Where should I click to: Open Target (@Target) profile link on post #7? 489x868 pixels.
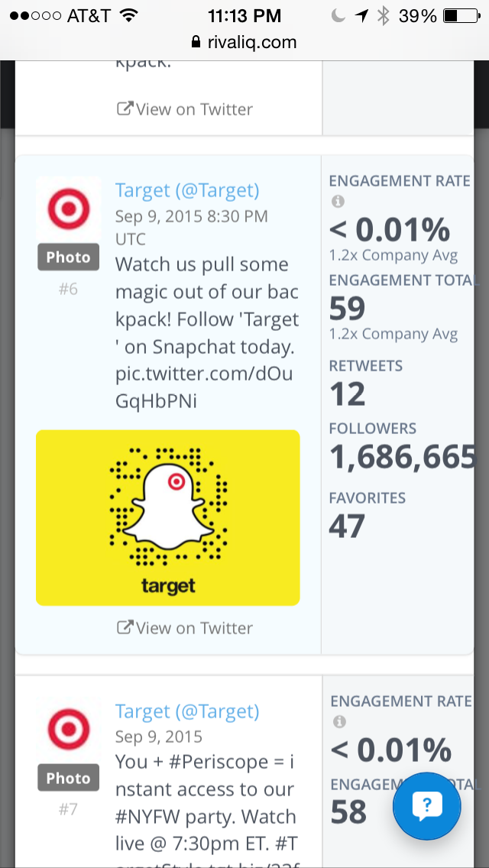pyautogui.click(x=187, y=711)
